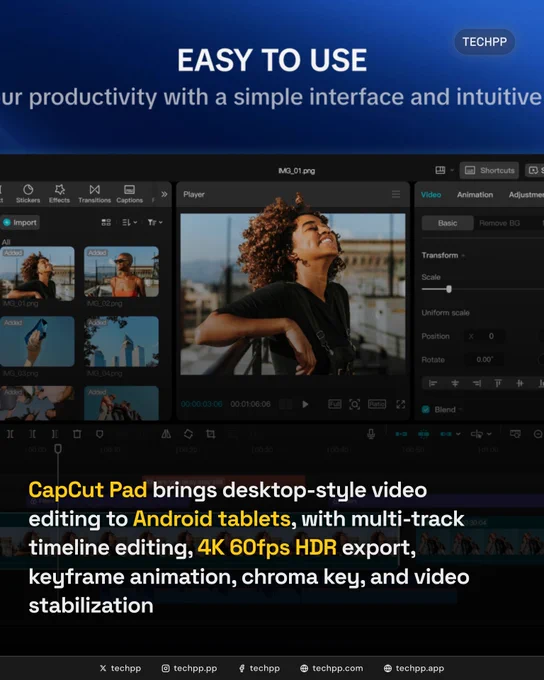
Task: Play the video in the Player
Action: 305,404
